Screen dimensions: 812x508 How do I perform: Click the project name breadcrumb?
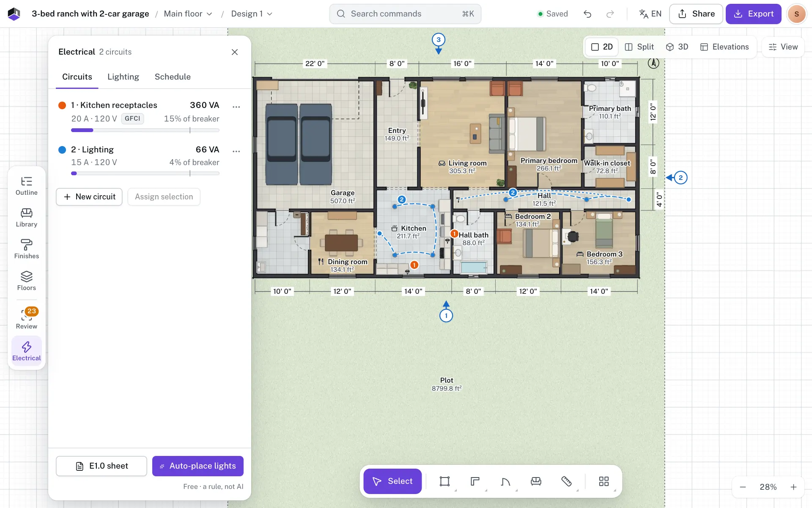point(91,14)
